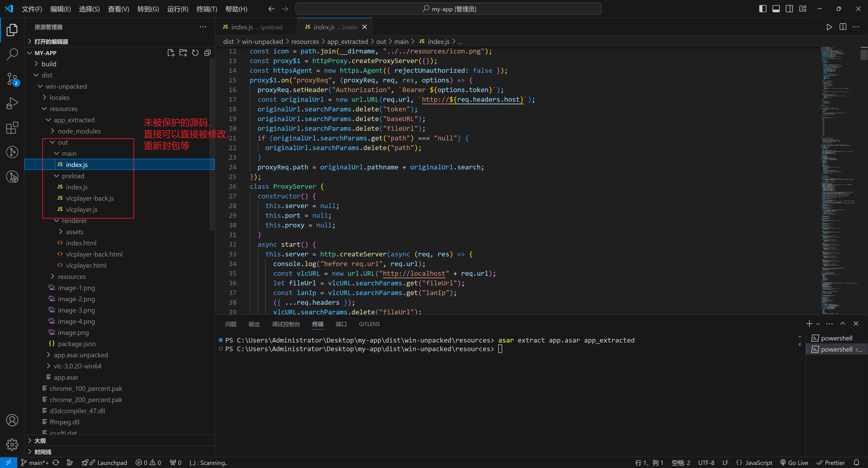The width and height of the screenshot is (868, 468).
Task: Open the Manage gear settings icon
Action: (12, 444)
